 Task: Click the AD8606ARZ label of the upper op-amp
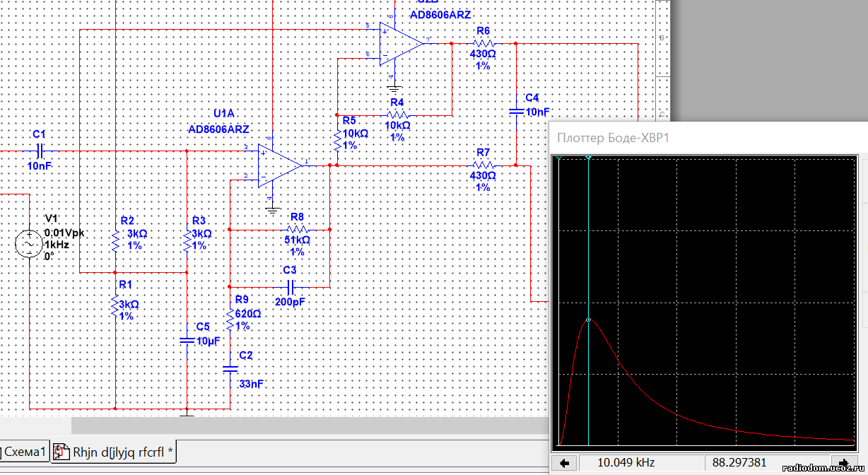click(439, 15)
